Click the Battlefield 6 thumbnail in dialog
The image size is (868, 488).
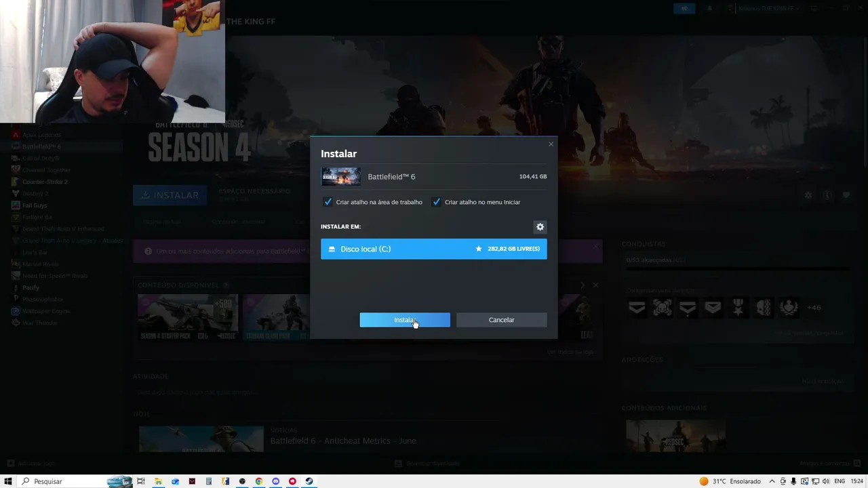click(340, 176)
